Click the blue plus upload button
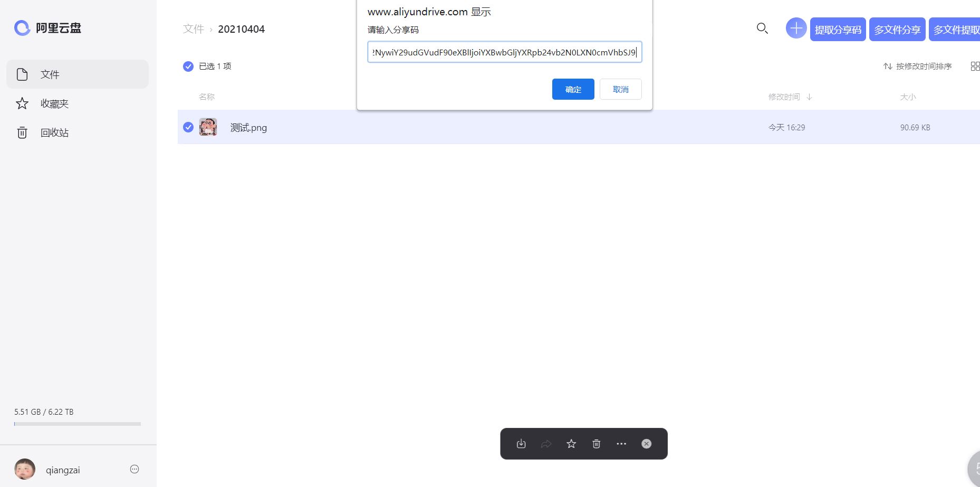The width and height of the screenshot is (980, 487). (x=796, y=28)
